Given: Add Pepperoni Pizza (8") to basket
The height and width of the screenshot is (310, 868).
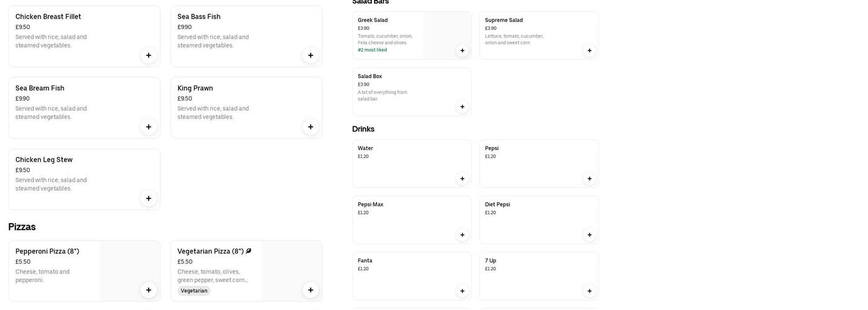Looking at the screenshot, I should coord(149,290).
